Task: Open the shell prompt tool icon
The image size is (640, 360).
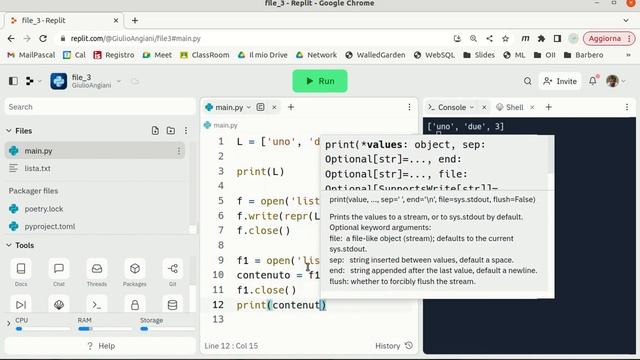Action: click(x=97, y=304)
